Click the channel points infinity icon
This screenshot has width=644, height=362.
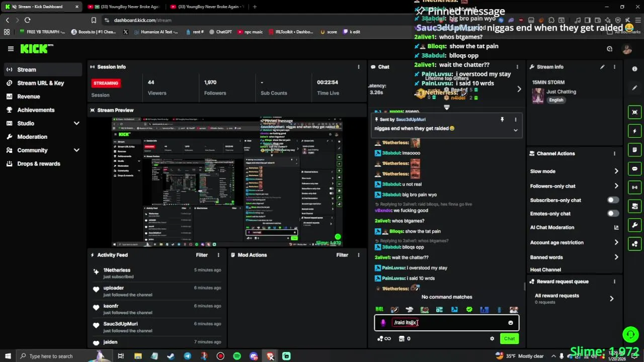(x=384, y=339)
